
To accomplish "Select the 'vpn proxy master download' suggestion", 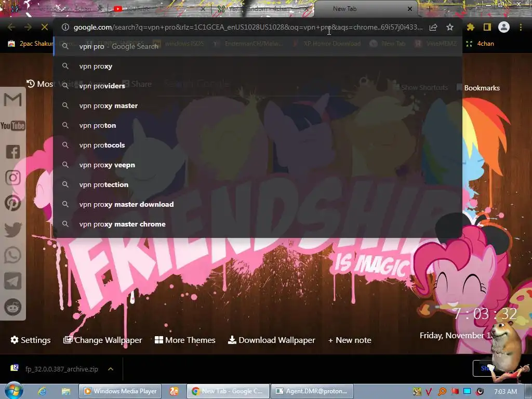I will pos(258,204).
